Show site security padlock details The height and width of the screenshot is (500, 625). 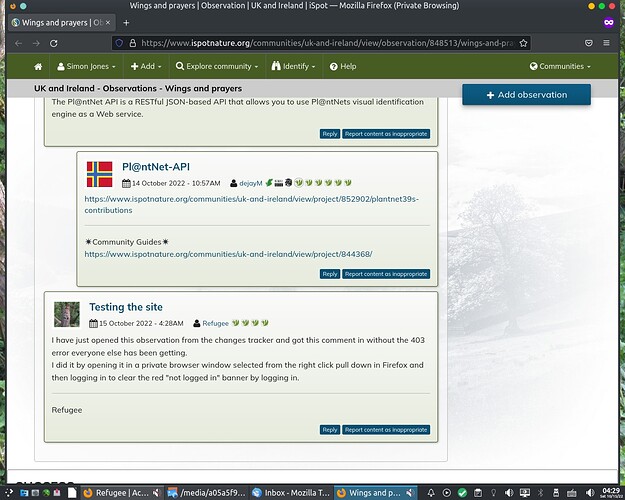133,43
